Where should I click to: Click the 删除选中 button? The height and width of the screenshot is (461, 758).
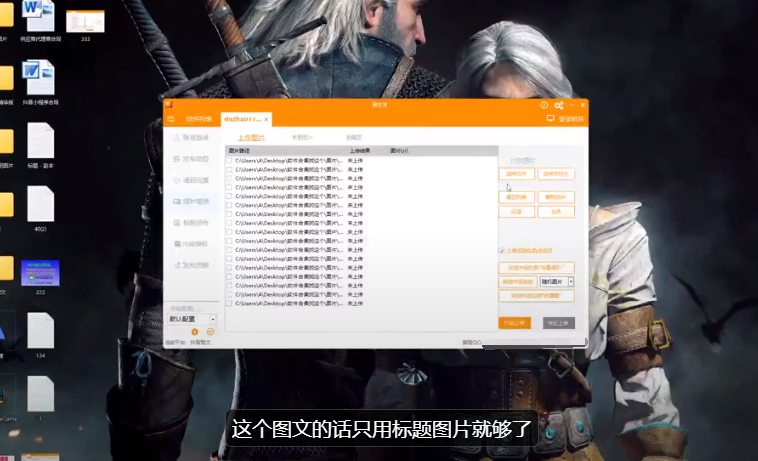(556, 197)
